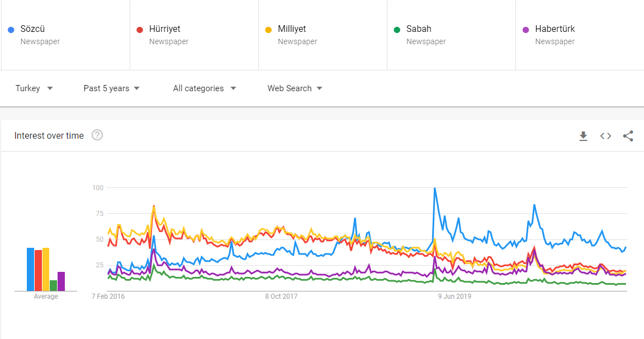The width and height of the screenshot is (644, 339).
Task: Click the embed code icon
Action: tap(605, 136)
